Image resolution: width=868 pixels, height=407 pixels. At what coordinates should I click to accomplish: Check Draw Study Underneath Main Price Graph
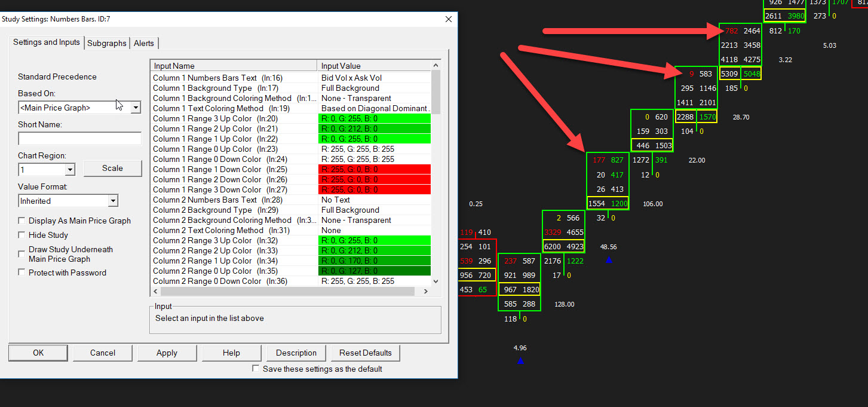tap(22, 254)
